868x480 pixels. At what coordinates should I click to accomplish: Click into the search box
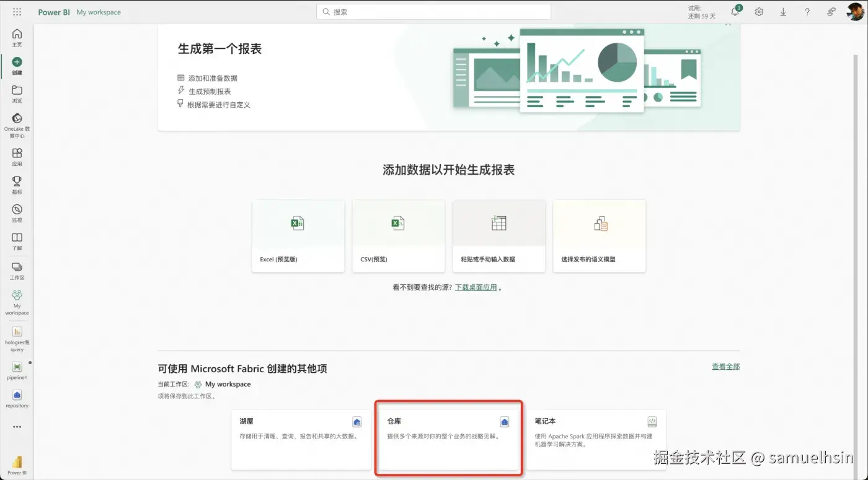pyautogui.click(x=434, y=12)
